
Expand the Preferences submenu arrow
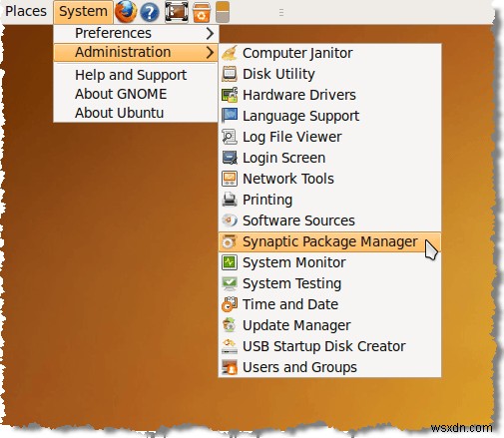pyautogui.click(x=210, y=33)
